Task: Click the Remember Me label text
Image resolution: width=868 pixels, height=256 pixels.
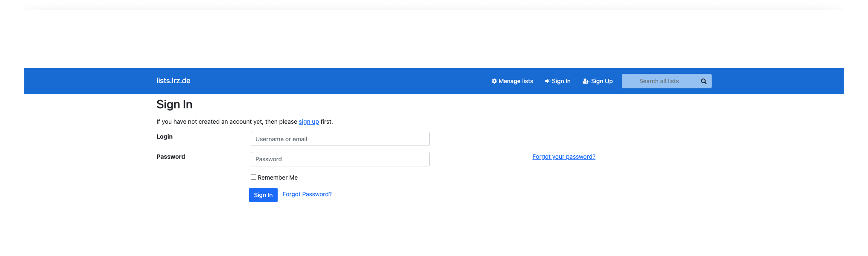Action: pos(278,177)
